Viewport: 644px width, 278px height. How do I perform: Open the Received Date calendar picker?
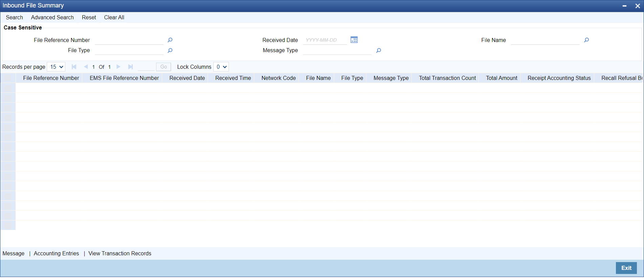click(x=354, y=40)
